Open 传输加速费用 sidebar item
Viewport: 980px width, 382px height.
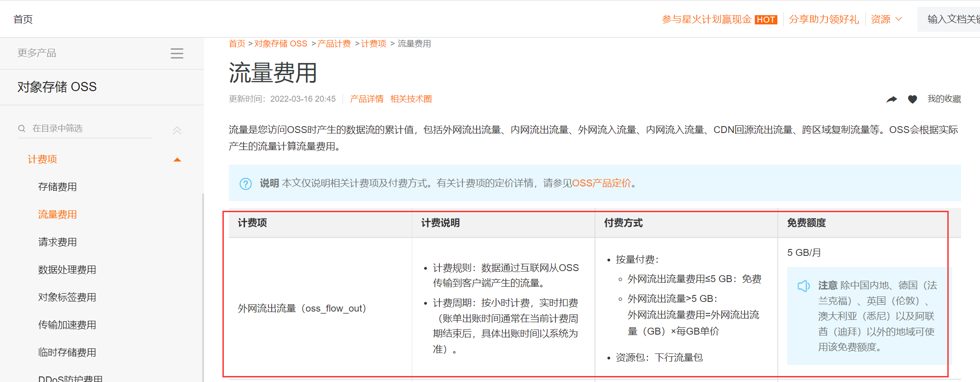tap(67, 325)
